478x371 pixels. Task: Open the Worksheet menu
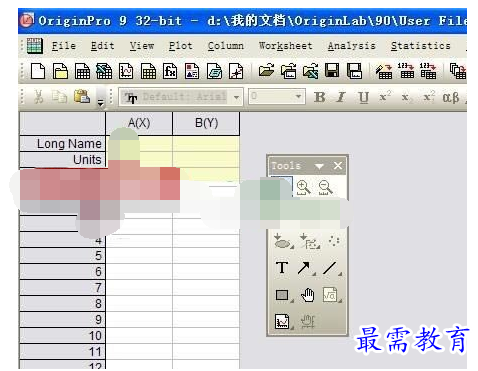[286, 46]
